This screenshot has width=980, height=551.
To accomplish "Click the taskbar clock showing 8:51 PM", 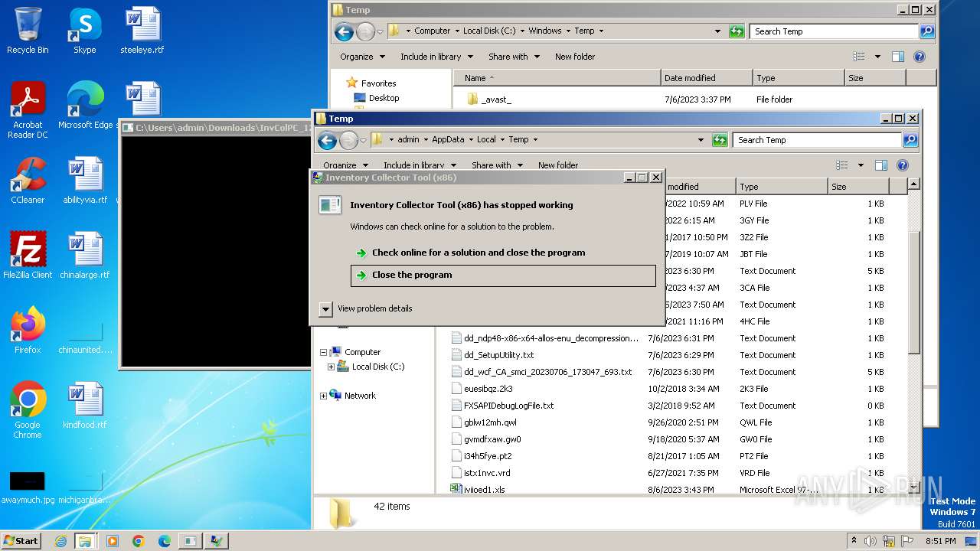I will pyautogui.click(x=940, y=541).
